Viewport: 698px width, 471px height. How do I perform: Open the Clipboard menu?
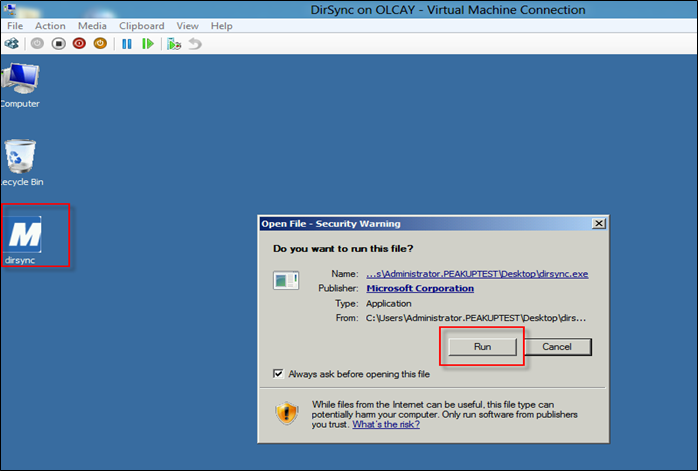[x=142, y=26]
